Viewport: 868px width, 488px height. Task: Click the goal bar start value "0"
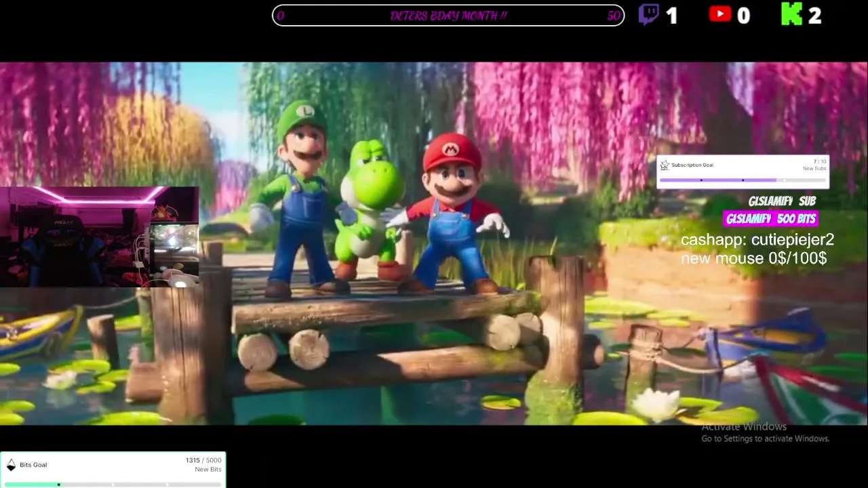click(x=281, y=16)
